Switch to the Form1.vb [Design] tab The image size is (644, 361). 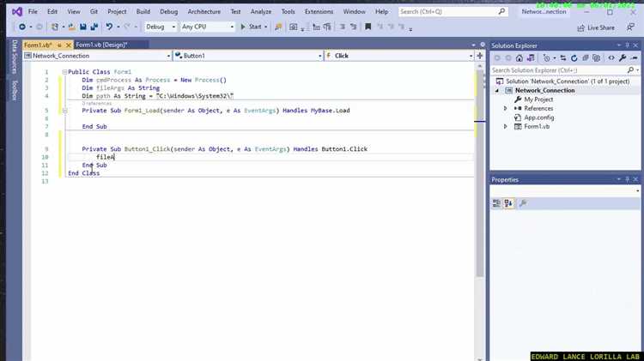pyautogui.click(x=101, y=45)
